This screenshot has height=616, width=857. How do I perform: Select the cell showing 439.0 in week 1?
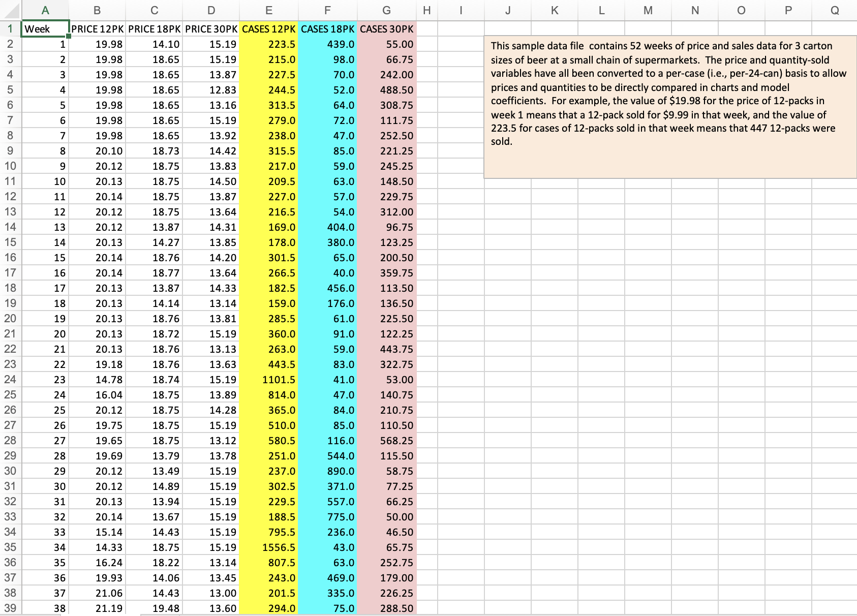(x=327, y=44)
